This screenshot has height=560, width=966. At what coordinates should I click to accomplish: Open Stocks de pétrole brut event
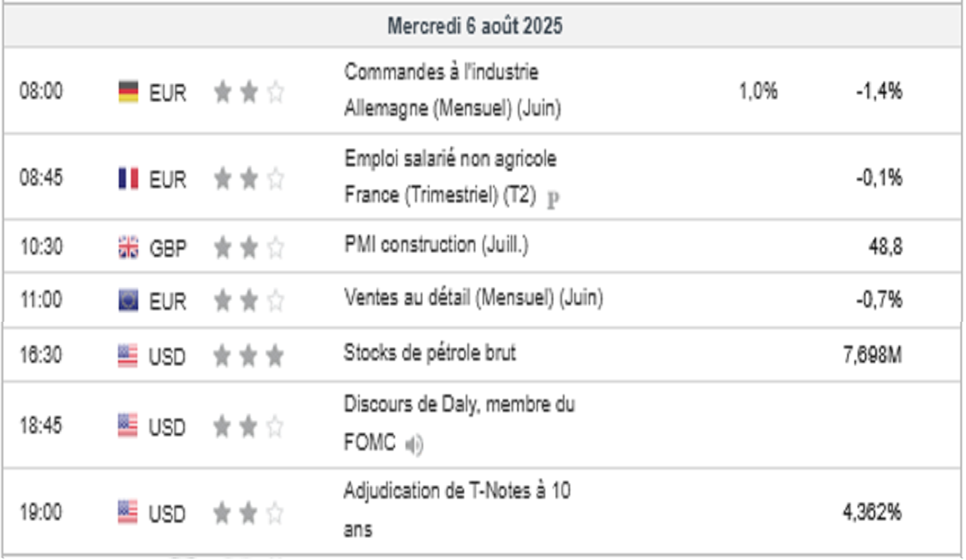tap(430, 352)
